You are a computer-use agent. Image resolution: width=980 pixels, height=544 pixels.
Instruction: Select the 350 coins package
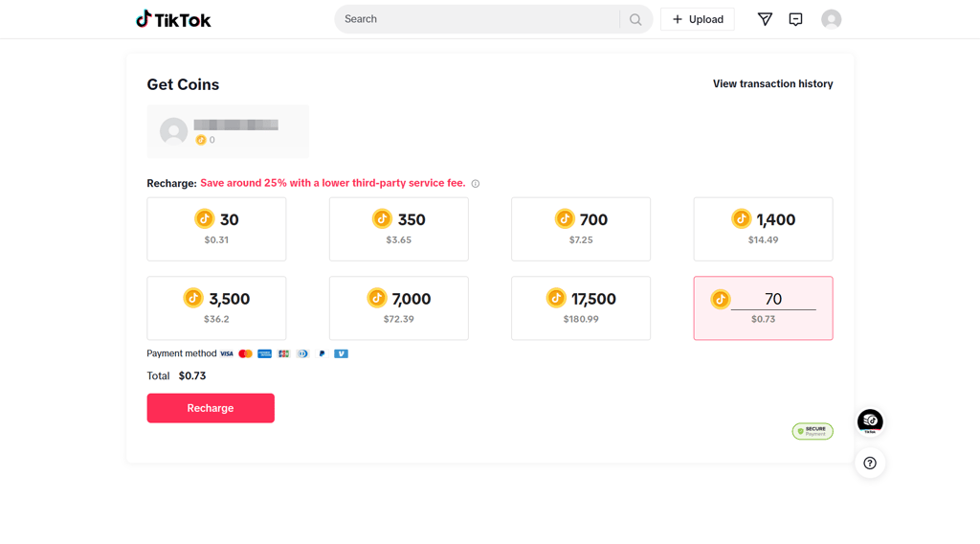pos(399,229)
